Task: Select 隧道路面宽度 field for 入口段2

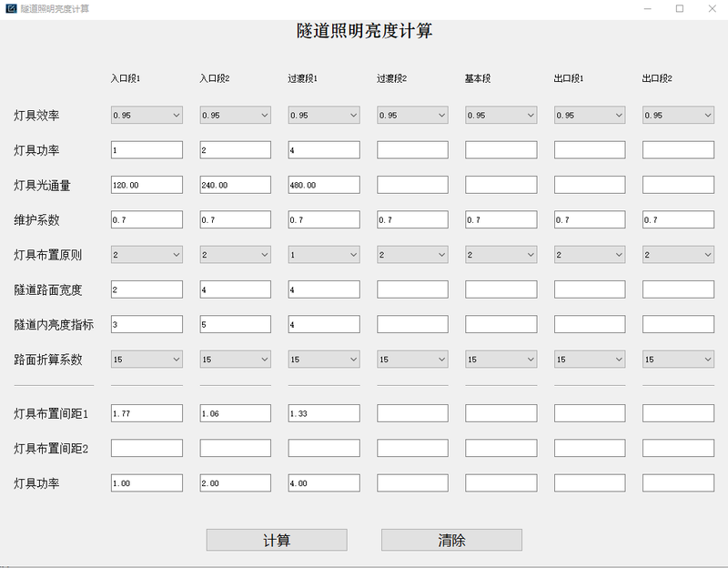Action: coord(236,289)
